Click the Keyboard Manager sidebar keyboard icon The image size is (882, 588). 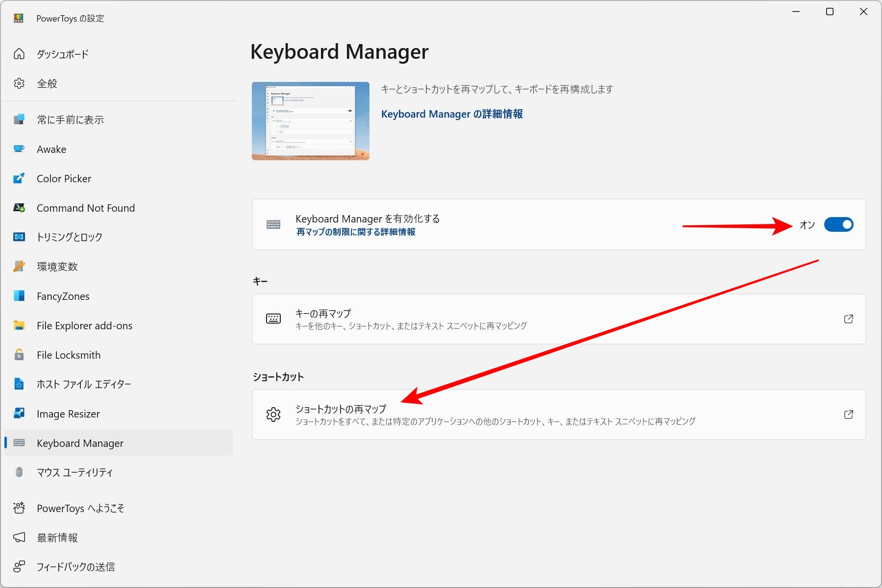(19, 443)
